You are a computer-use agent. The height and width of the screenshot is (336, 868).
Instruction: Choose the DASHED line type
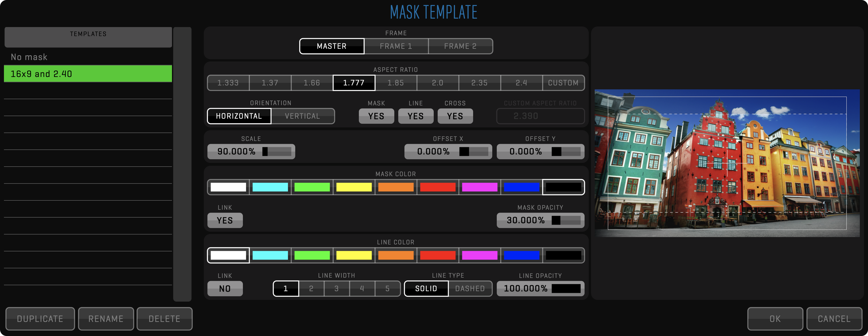pos(470,289)
